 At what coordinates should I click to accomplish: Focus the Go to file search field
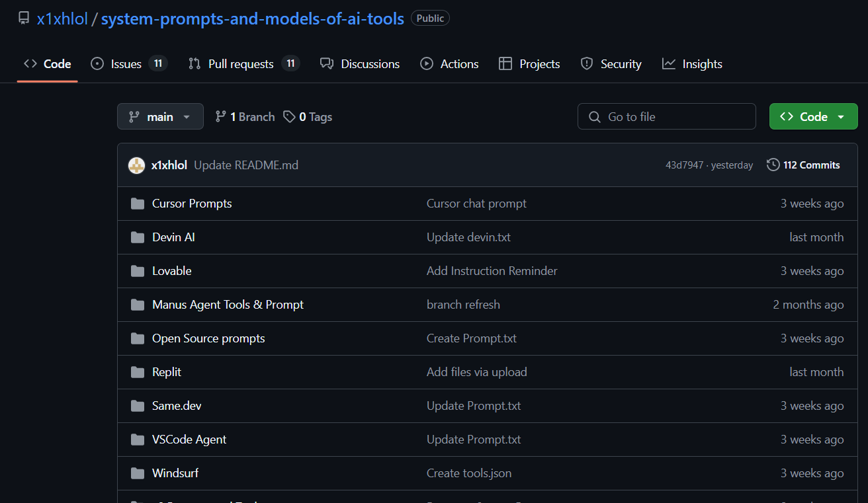667,116
